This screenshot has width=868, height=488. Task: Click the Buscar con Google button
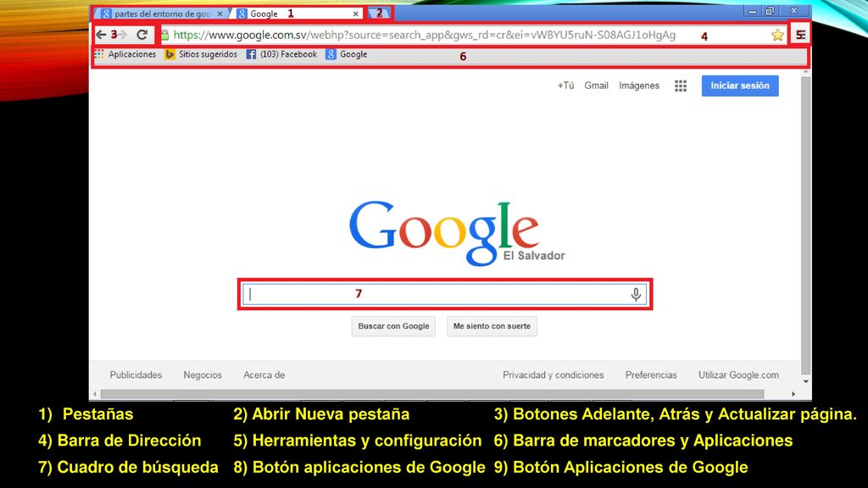point(393,326)
